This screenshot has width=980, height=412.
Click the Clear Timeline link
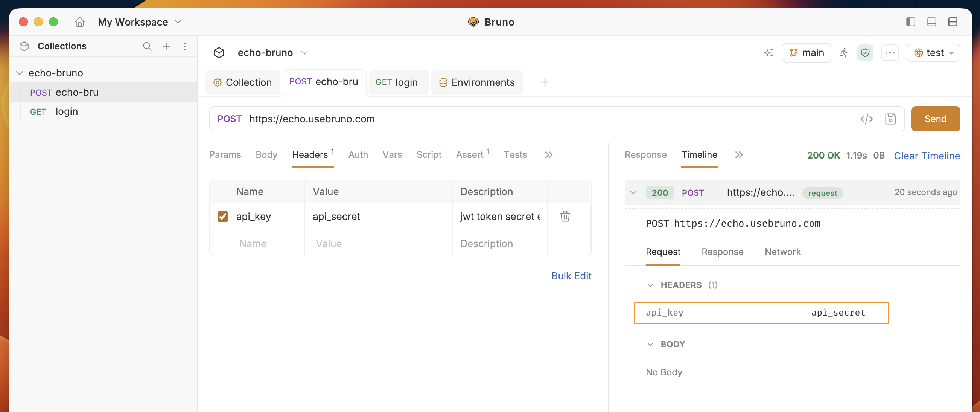click(x=927, y=156)
